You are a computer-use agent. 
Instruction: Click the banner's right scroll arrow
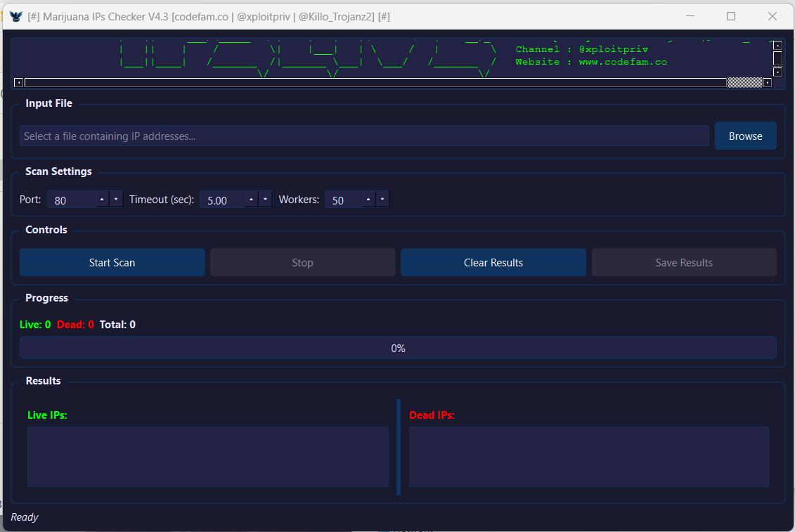(x=767, y=82)
